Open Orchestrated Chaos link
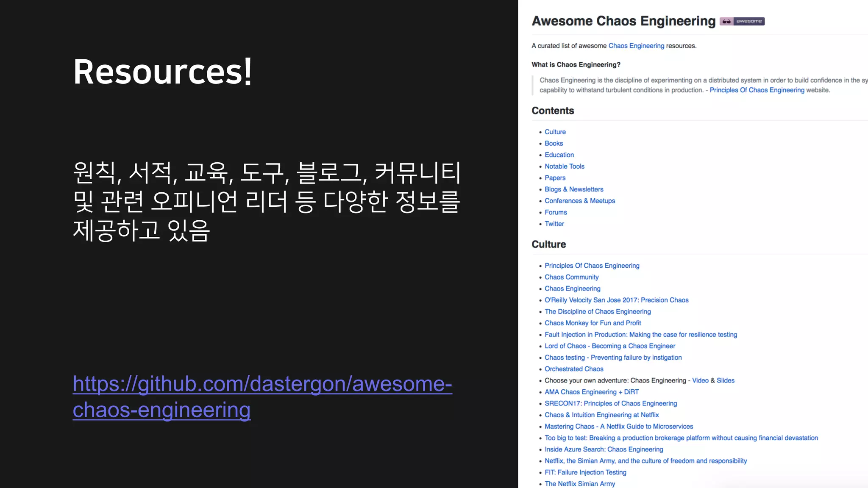The image size is (868, 488). [574, 369]
